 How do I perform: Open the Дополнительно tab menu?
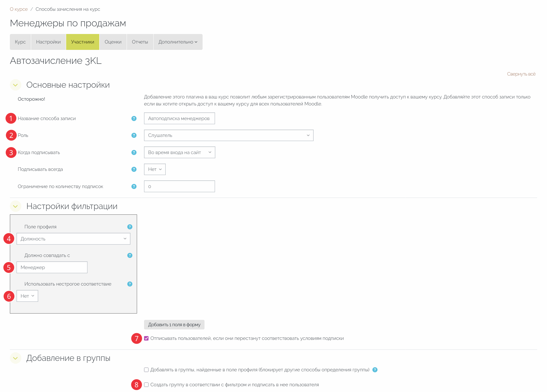tap(178, 42)
